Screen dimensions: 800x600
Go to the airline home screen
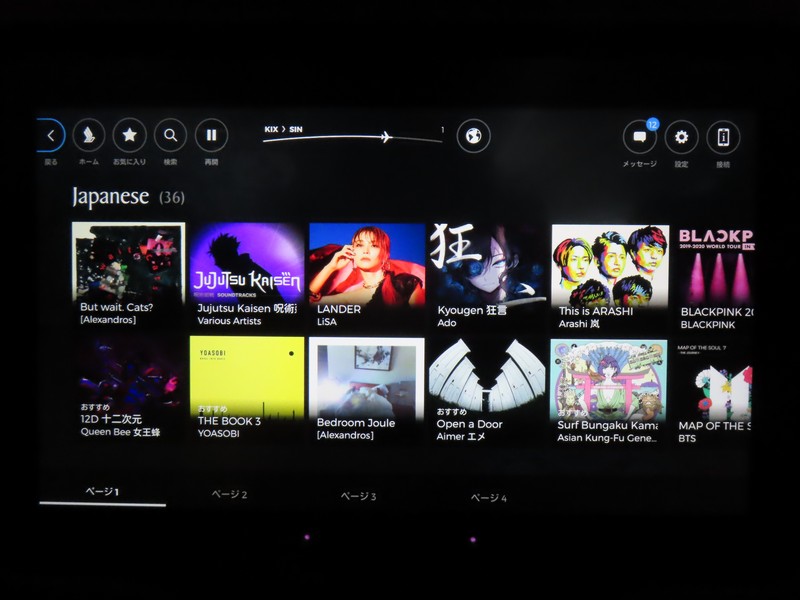coord(89,135)
